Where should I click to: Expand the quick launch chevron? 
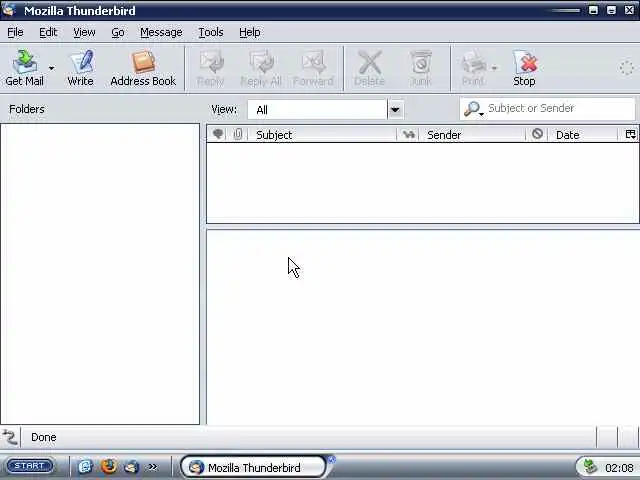[x=152, y=467]
